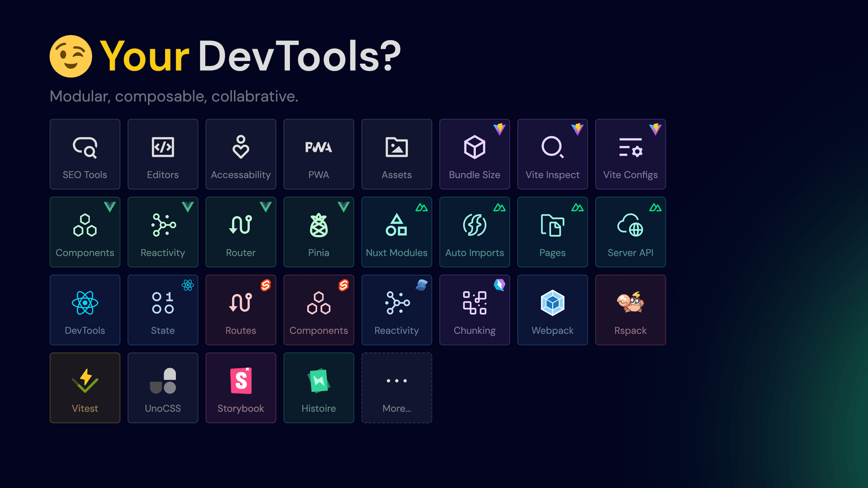Image resolution: width=868 pixels, height=488 pixels.
Task: Open the Histoire tile
Action: (x=319, y=387)
